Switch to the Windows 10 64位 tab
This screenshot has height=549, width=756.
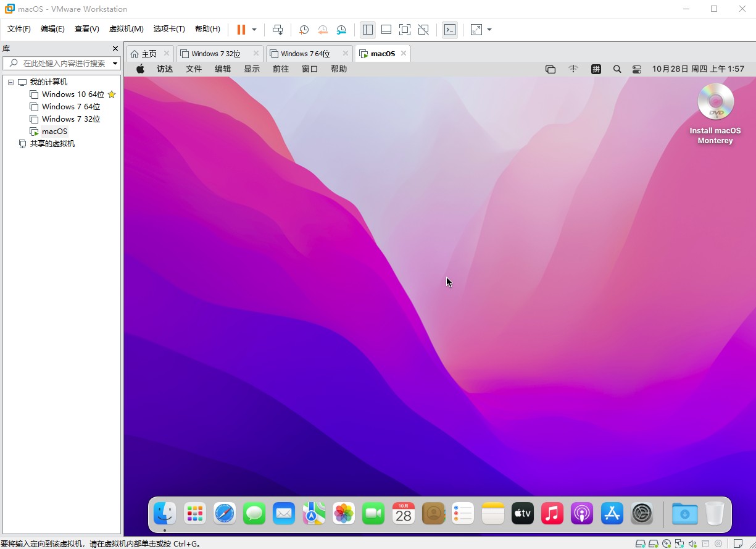pyautogui.click(x=72, y=94)
